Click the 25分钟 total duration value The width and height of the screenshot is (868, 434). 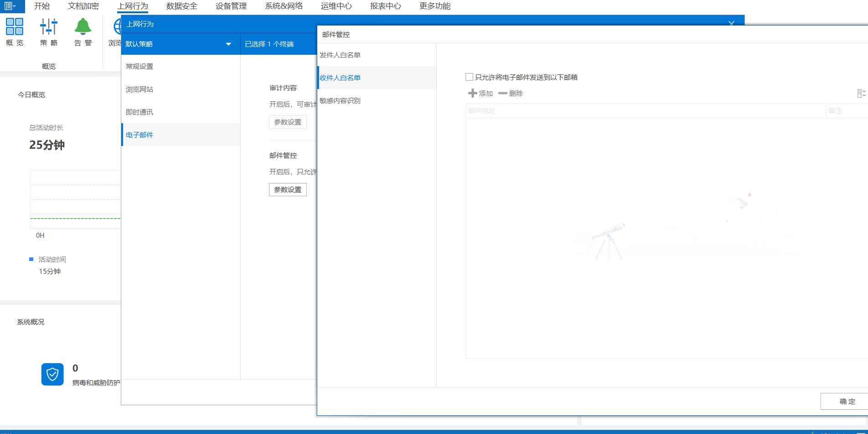pyautogui.click(x=47, y=145)
